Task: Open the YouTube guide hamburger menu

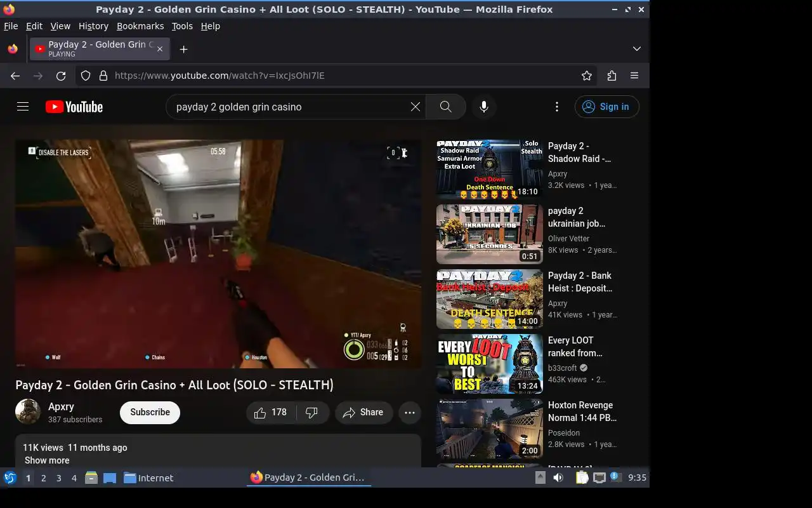Action: click(23, 107)
